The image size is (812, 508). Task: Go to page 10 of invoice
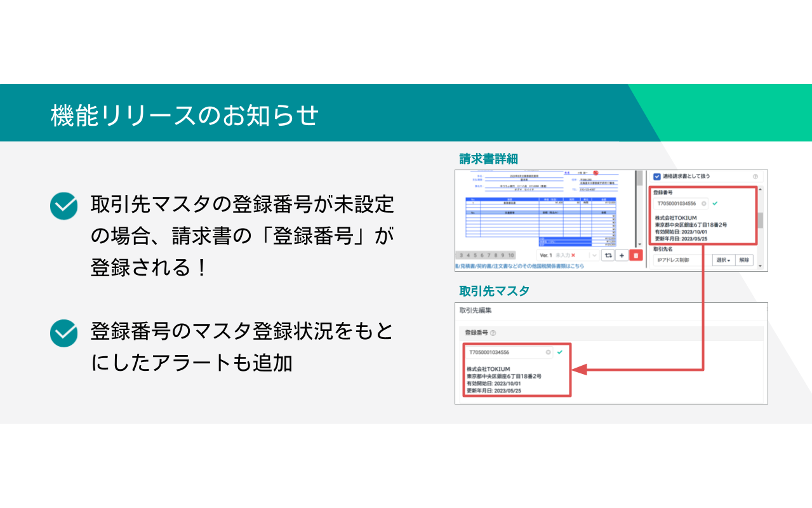pyautogui.click(x=510, y=255)
